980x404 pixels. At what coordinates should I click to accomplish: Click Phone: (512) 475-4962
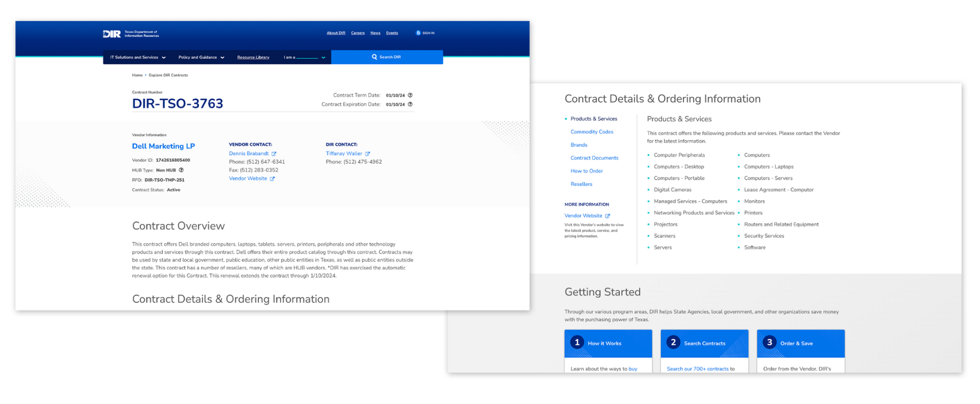point(354,162)
